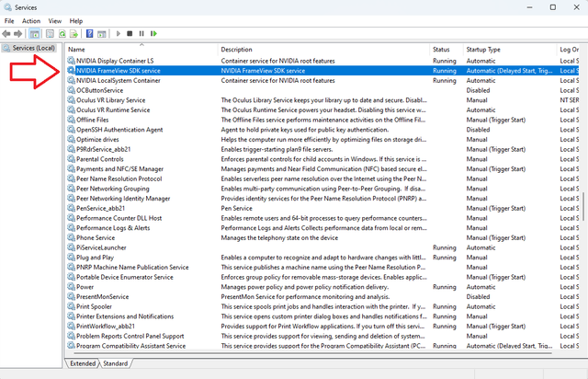Select the Print Spooler service row

coord(322,306)
